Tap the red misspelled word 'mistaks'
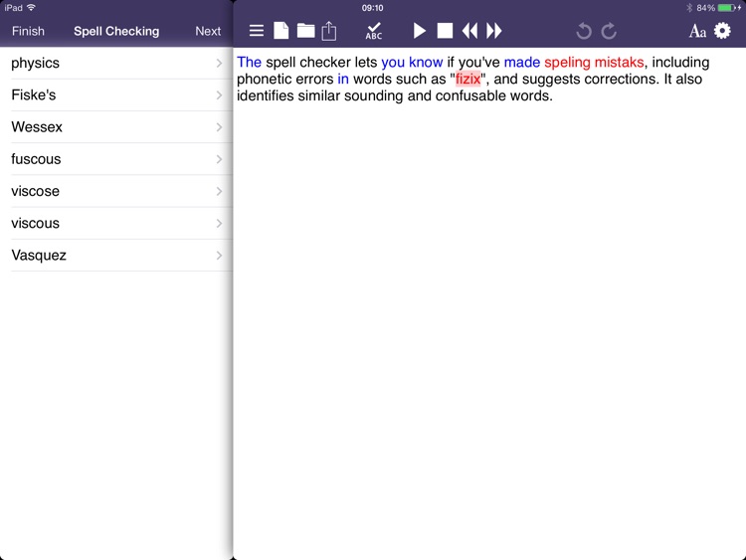The height and width of the screenshot is (560, 746). click(619, 63)
